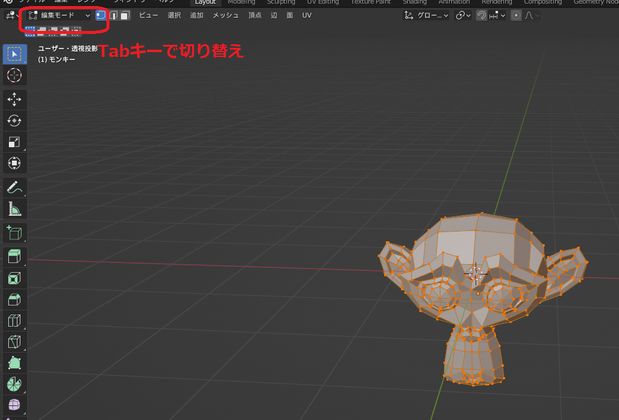Open the pivot point dropdown

[x=463, y=15]
